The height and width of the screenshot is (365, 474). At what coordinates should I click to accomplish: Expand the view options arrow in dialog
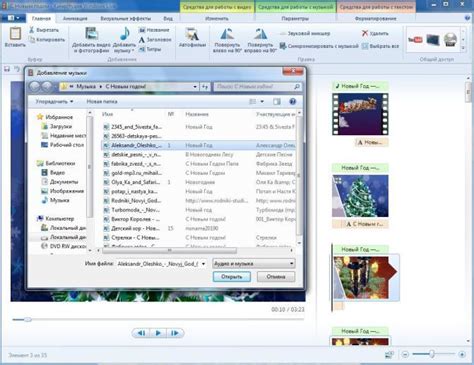point(262,101)
